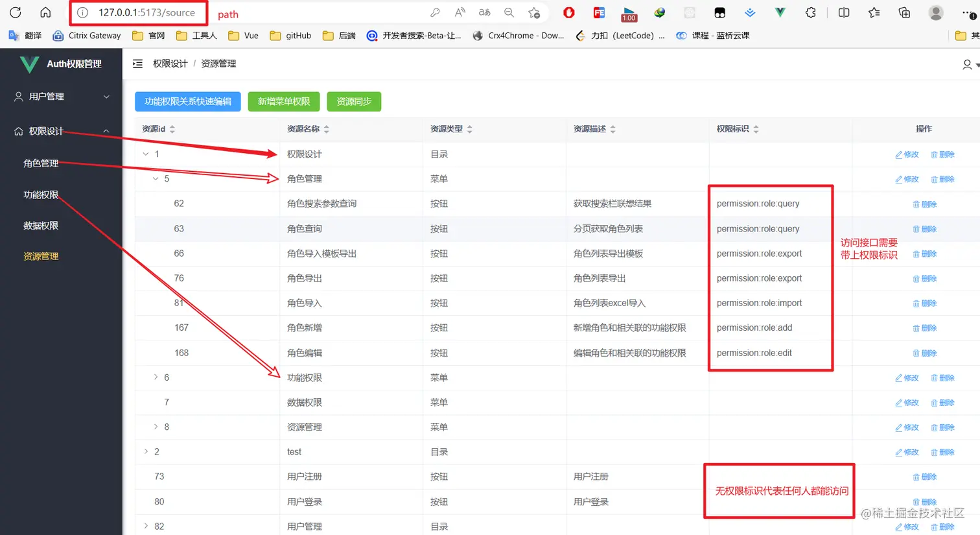The height and width of the screenshot is (535, 980).
Task: Expand tree row with resource id 82
Action: tap(145, 526)
